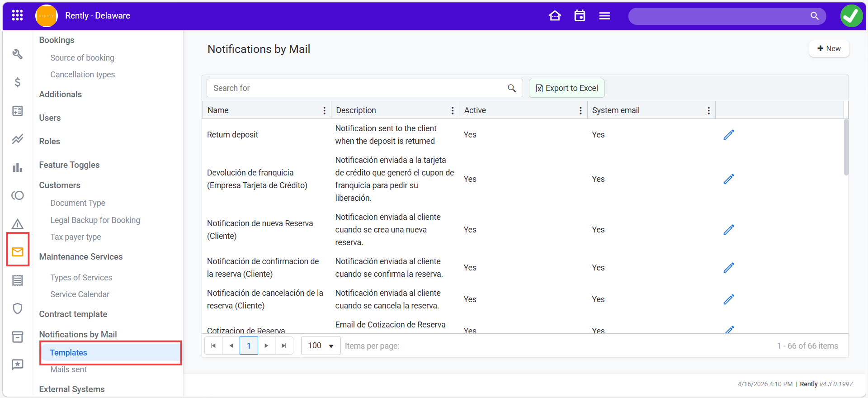
Task: Open the mail envelope sidebar icon
Action: tap(18, 252)
